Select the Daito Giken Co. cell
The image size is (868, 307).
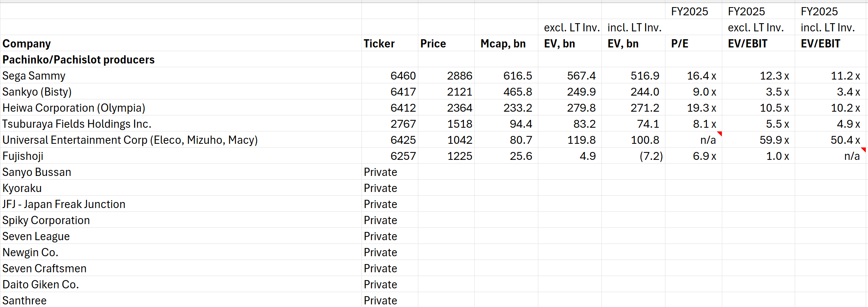(181, 284)
